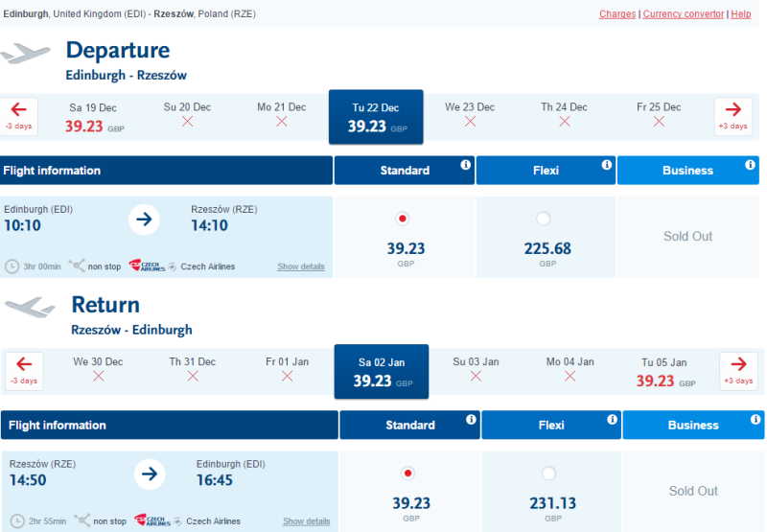Advance departure dates by 3 days

tap(732, 116)
